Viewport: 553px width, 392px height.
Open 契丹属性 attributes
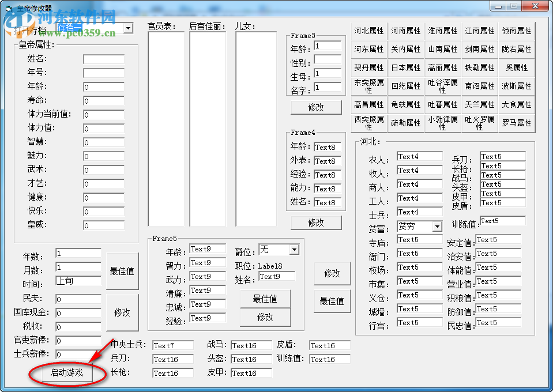point(368,67)
